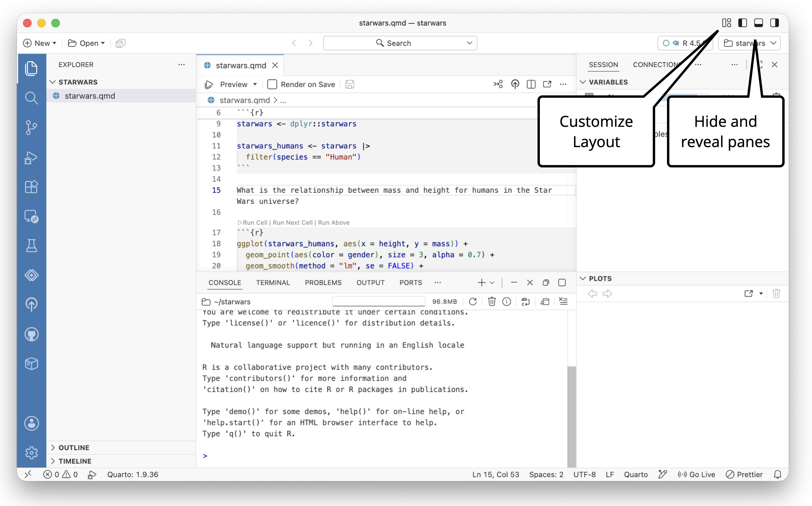The width and height of the screenshot is (812, 506).
Task: Maximize the console panel size
Action: coord(562,282)
